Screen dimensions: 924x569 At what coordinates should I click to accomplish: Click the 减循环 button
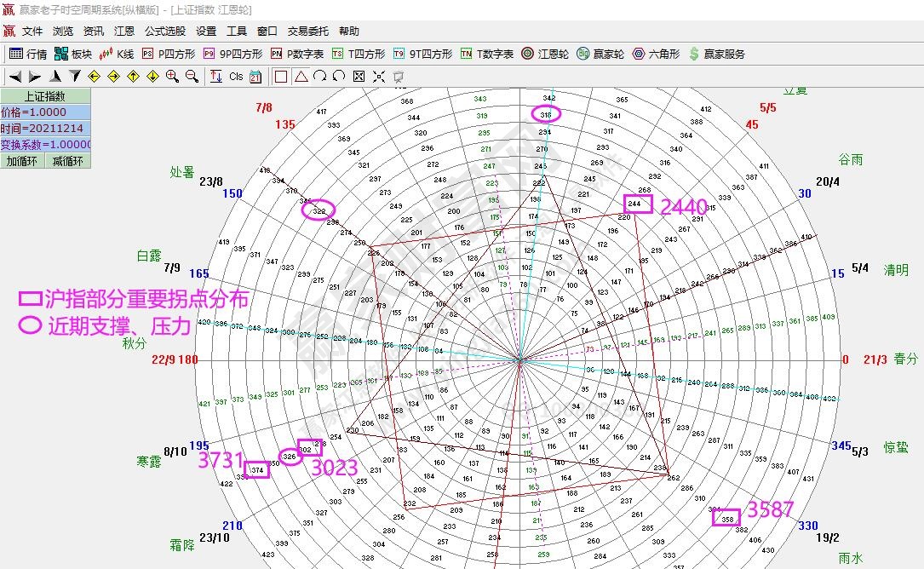pyautogui.click(x=70, y=161)
